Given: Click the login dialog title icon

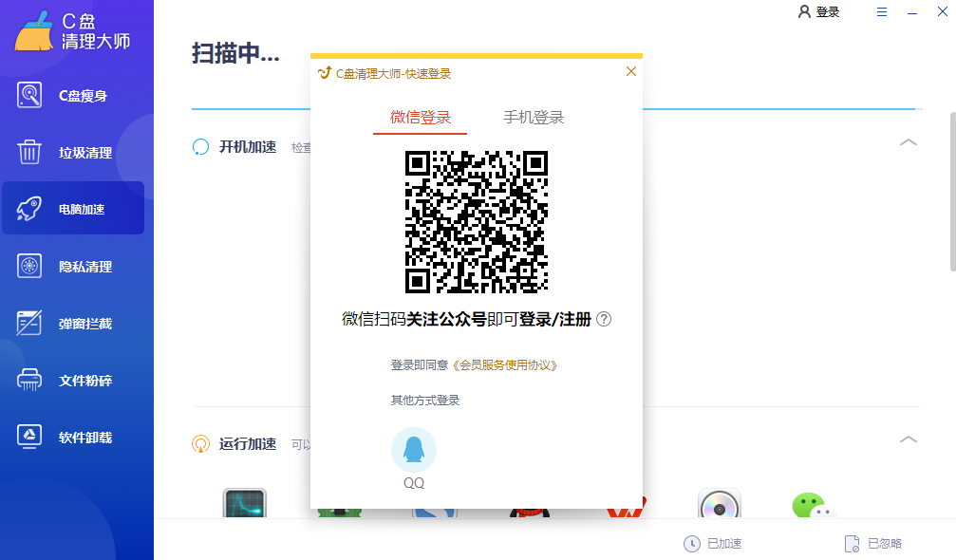Looking at the screenshot, I should pos(325,73).
